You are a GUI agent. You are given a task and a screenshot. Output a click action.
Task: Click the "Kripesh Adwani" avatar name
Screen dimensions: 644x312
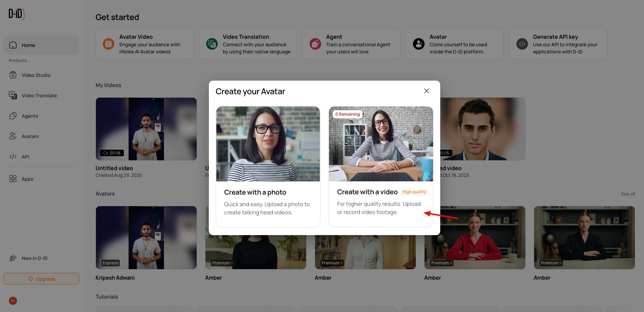(x=115, y=278)
